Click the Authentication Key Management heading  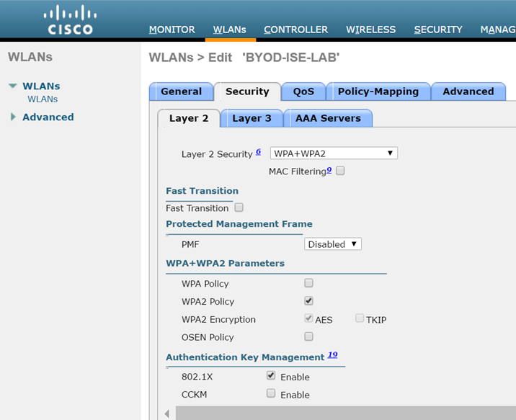[x=245, y=357]
